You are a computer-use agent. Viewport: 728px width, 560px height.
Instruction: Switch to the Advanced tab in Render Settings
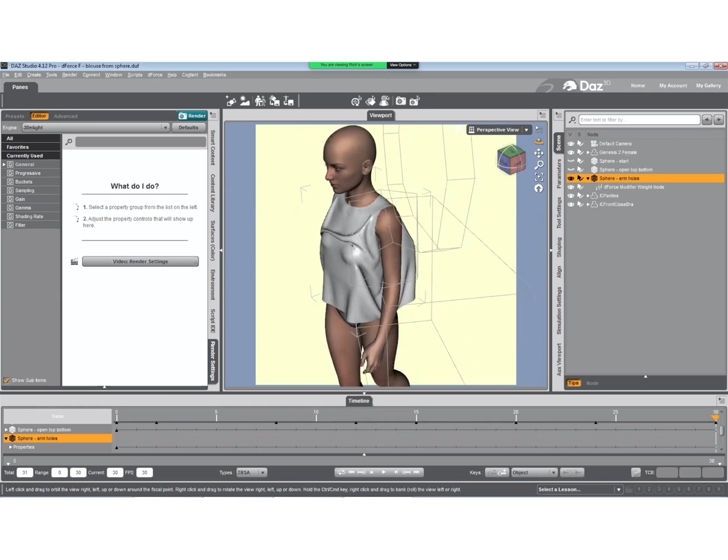tap(66, 116)
